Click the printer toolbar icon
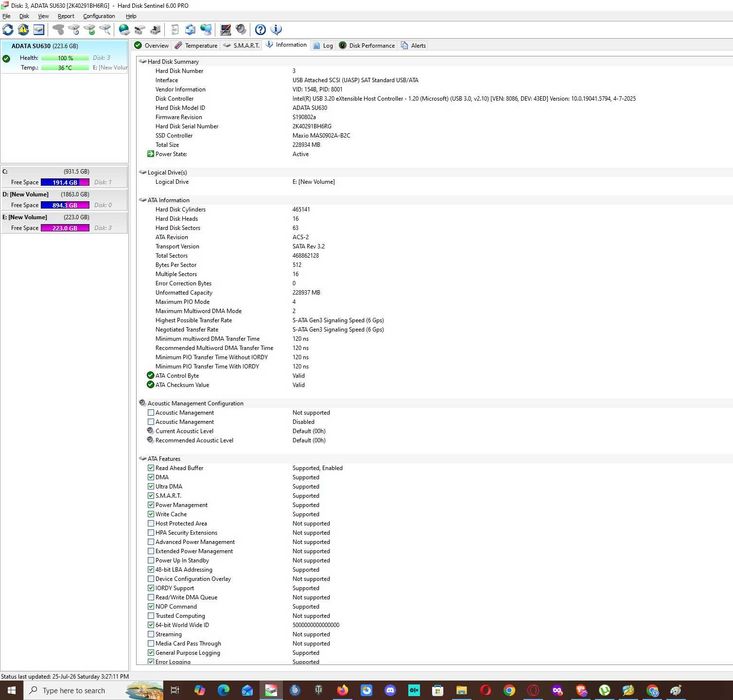733x700 pixels. pyautogui.click(x=155, y=30)
